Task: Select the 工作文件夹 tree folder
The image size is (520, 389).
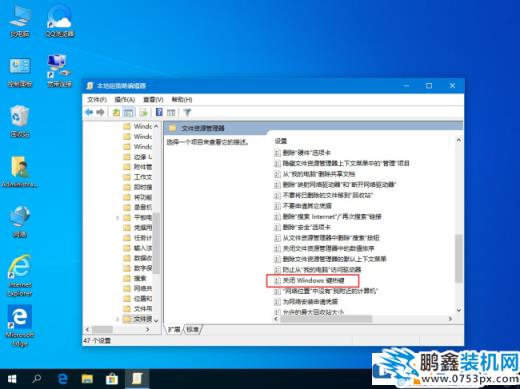Action: click(138, 177)
